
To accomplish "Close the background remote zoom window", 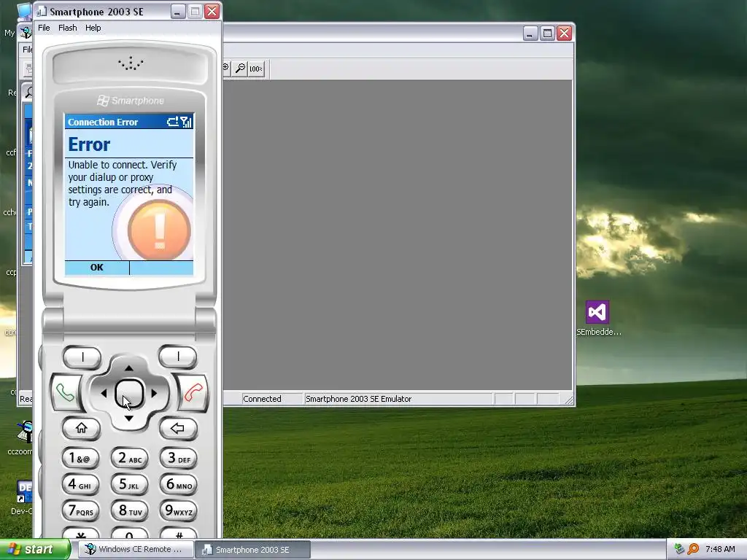I will click(x=565, y=33).
